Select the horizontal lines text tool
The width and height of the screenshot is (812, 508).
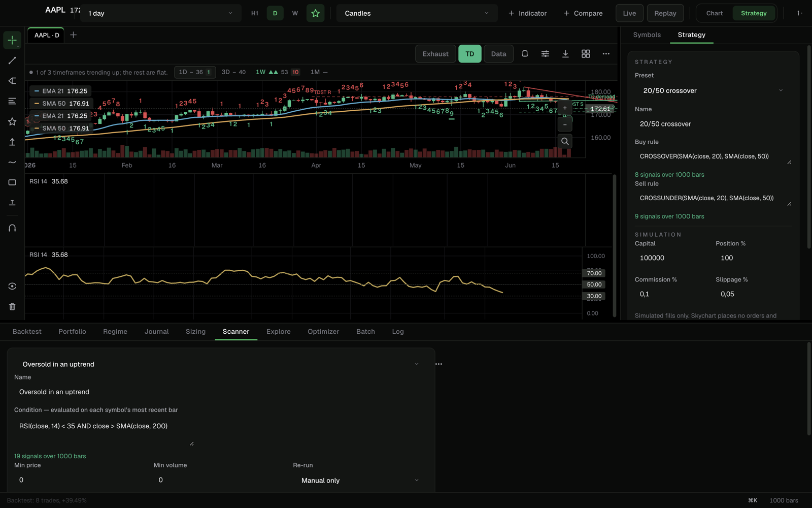(x=12, y=101)
